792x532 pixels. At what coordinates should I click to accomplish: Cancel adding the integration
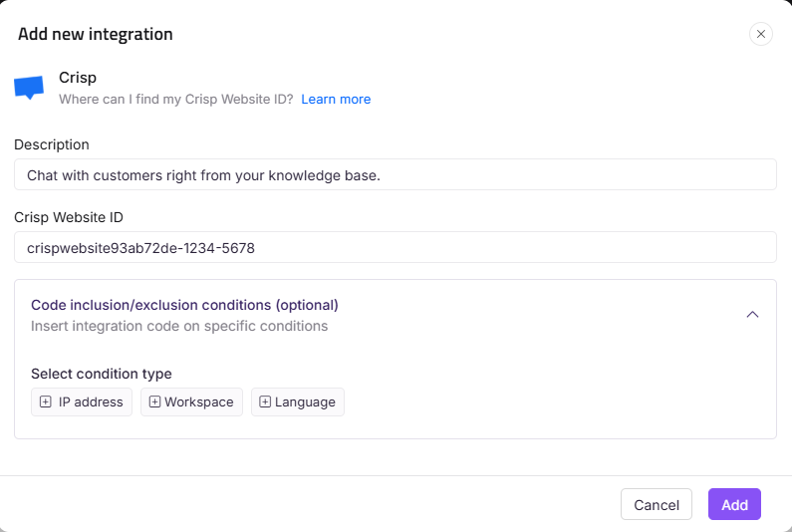point(657,504)
